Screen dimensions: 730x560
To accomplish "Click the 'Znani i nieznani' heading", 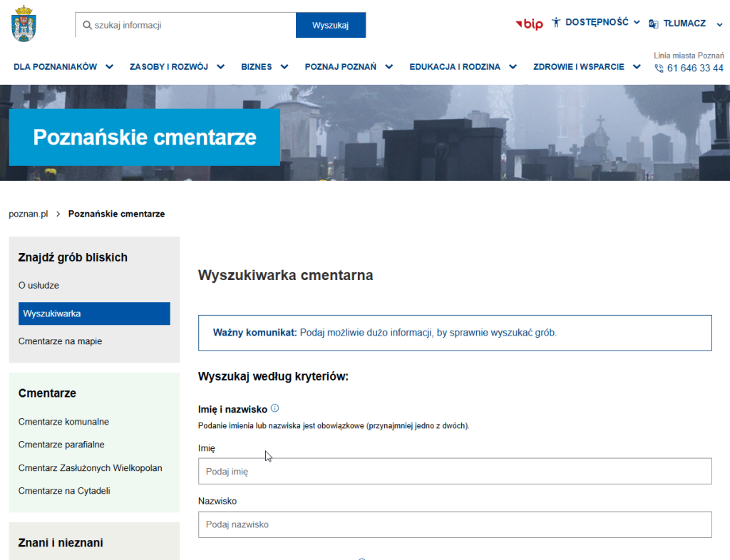I will tap(61, 543).
